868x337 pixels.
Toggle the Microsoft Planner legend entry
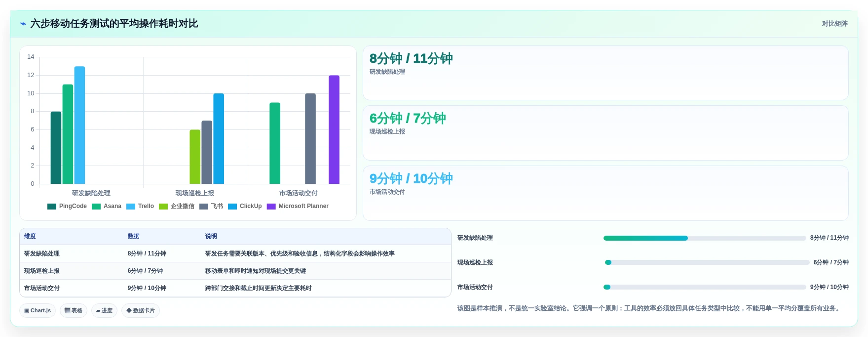(298, 207)
